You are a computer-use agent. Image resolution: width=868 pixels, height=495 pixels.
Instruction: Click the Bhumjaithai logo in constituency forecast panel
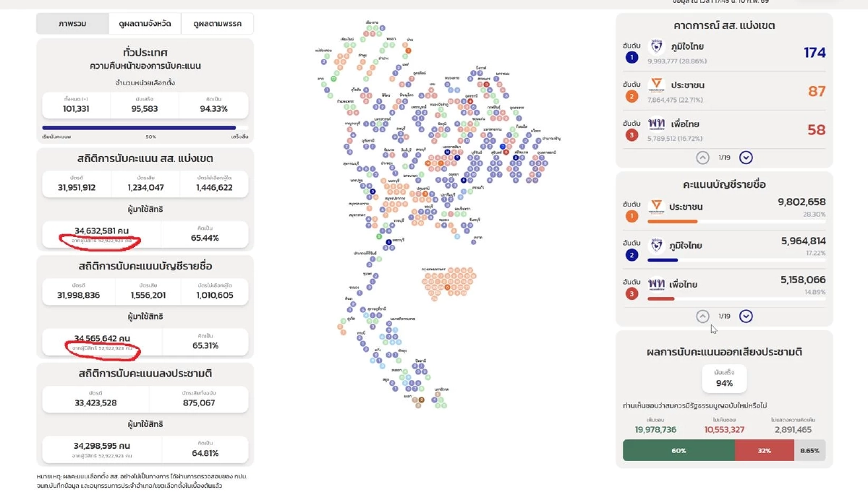click(657, 47)
